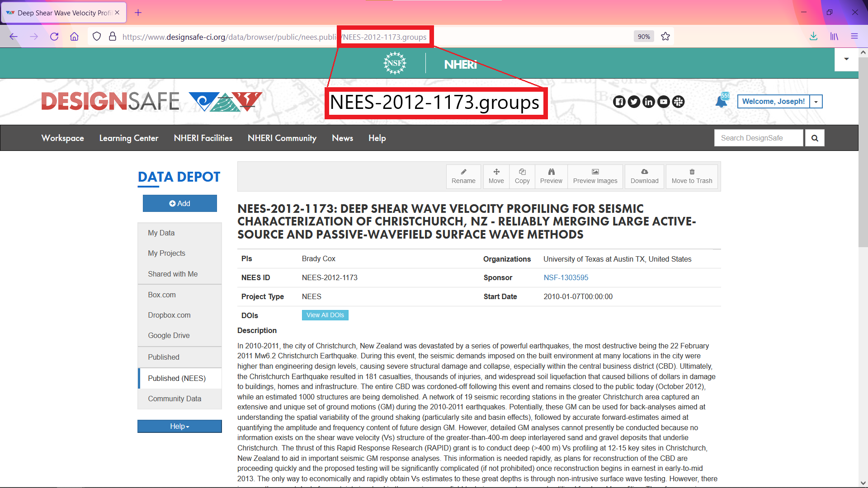Click the NSF logo
The width and height of the screenshot is (868, 488).
pyautogui.click(x=395, y=63)
